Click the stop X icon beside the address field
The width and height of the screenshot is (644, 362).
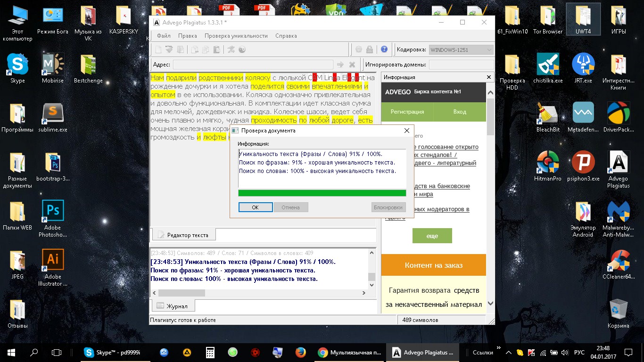(x=352, y=65)
